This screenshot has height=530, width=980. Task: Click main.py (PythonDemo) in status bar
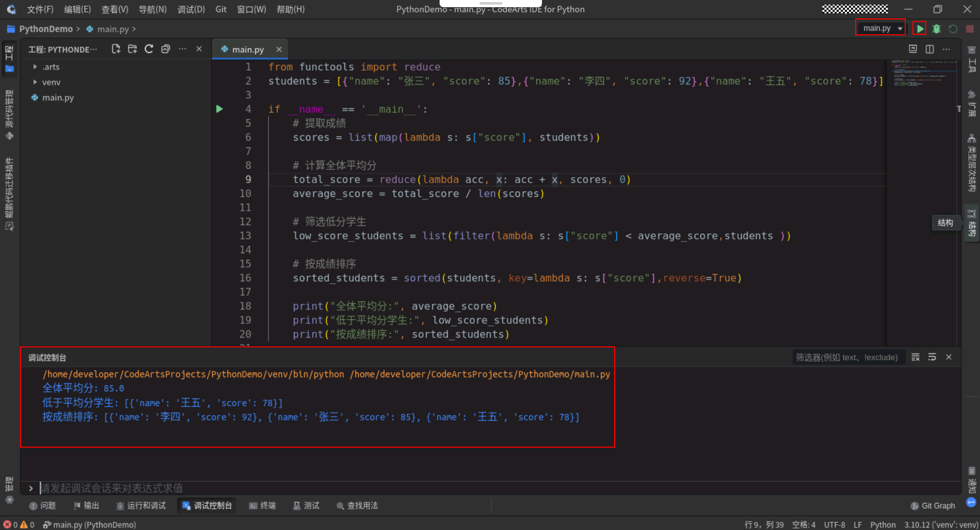click(x=90, y=524)
